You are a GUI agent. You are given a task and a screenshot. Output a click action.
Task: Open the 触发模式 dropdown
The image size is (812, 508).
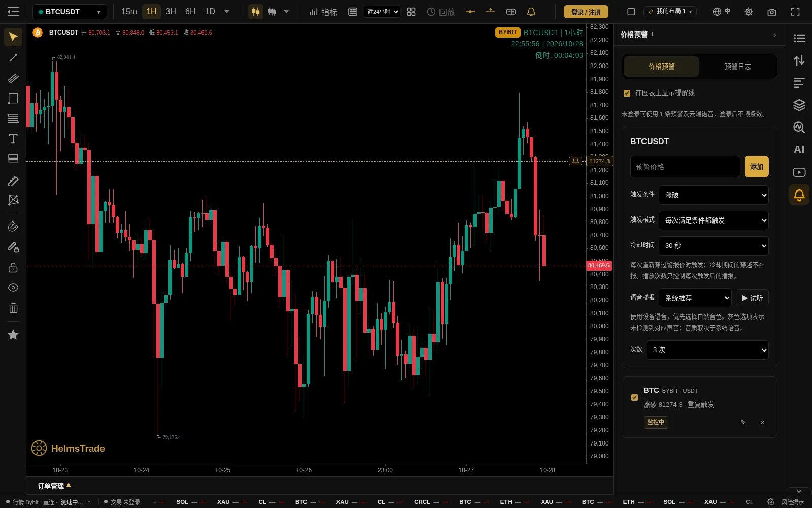[714, 220]
